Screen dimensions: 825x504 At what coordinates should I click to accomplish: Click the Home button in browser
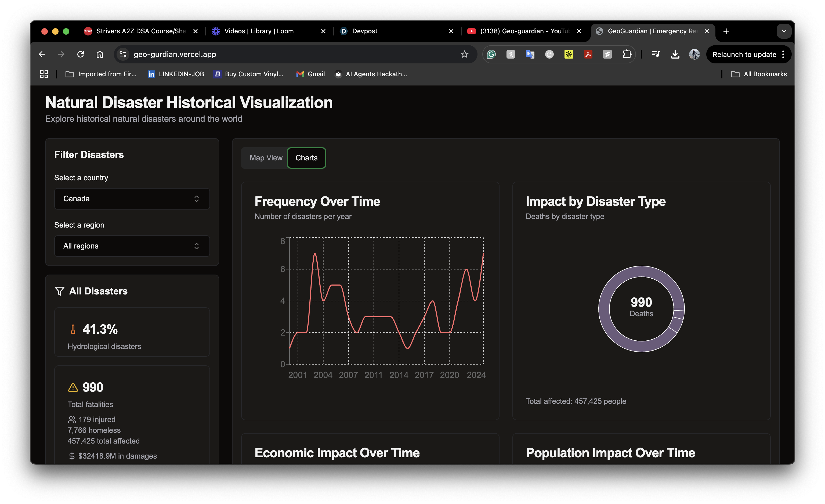[x=100, y=54]
